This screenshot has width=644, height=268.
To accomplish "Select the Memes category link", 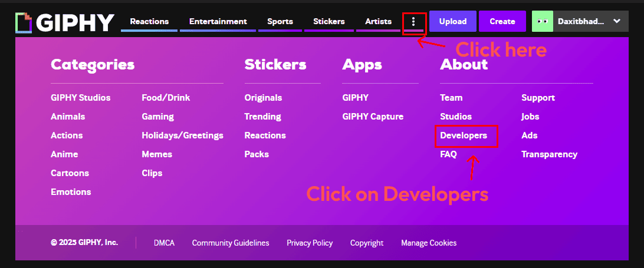I will pyautogui.click(x=157, y=154).
